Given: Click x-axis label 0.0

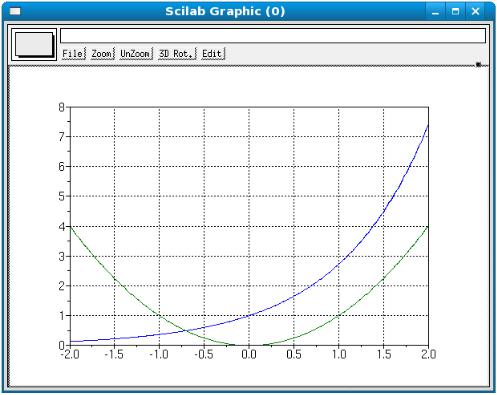Looking at the screenshot, I should tap(249, 354).
